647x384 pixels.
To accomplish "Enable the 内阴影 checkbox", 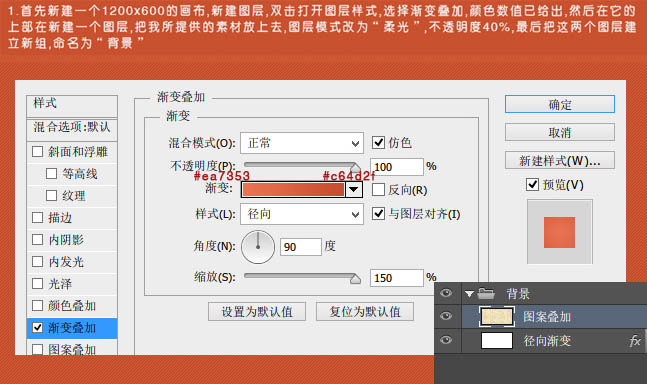I will coord(38,240).
